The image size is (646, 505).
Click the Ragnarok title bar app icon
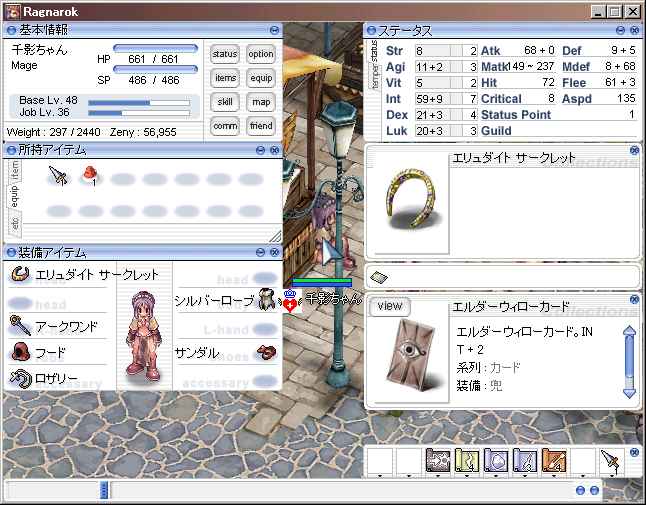[12, 12]
